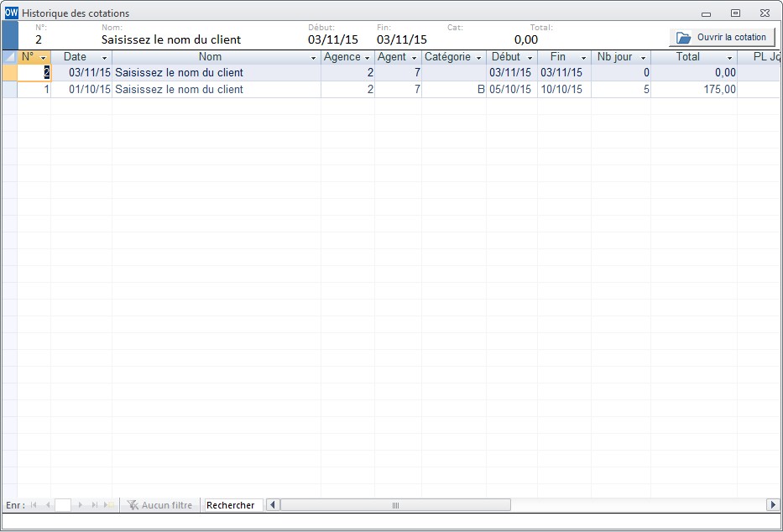Open the Catégorie column filter dropdown
Screen dimensions: 783x532
click(x=479, y=58)
